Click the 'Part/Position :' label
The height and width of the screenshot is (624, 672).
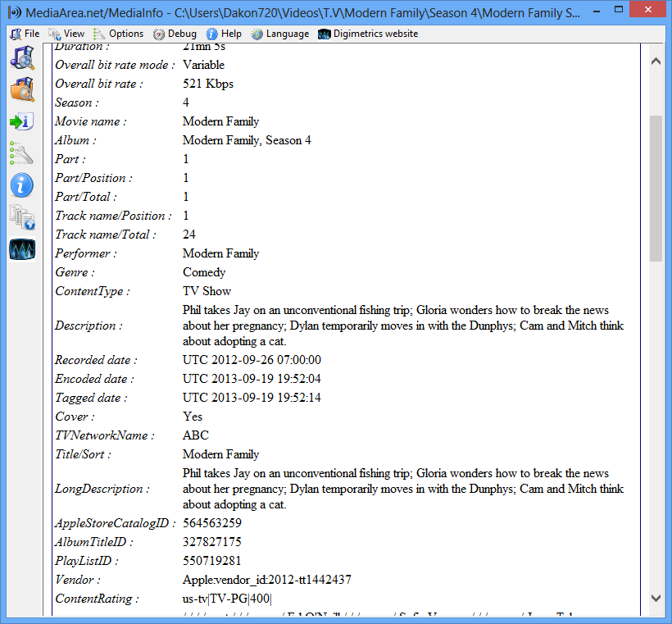[x=94, y=178]
